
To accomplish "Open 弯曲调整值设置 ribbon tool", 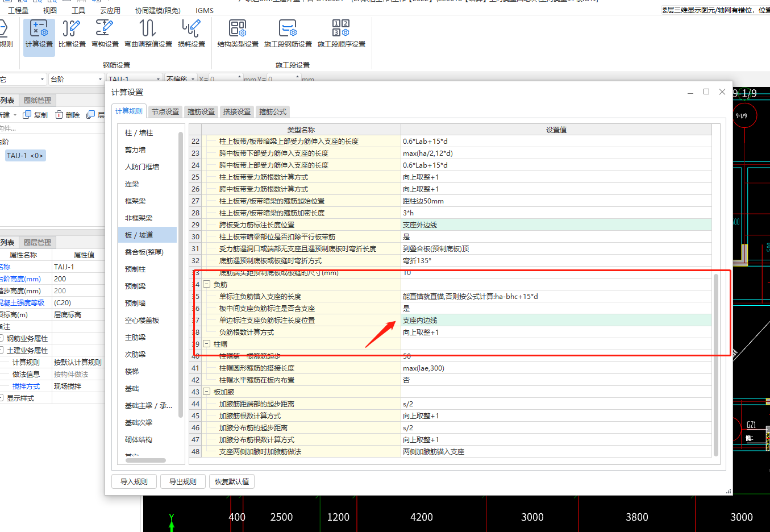I will click(x=148, y=34).
